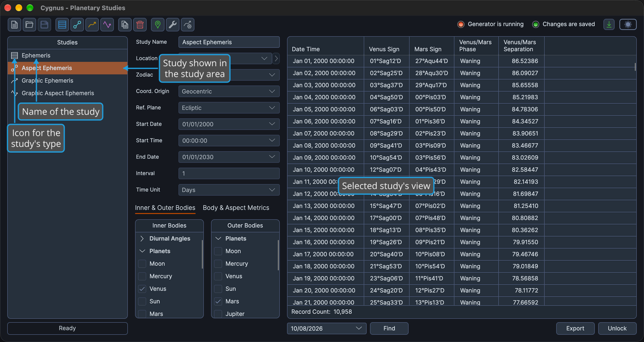
Task: Check Mercury in Inner Bodies list
Action: click(x=142, y=276)
